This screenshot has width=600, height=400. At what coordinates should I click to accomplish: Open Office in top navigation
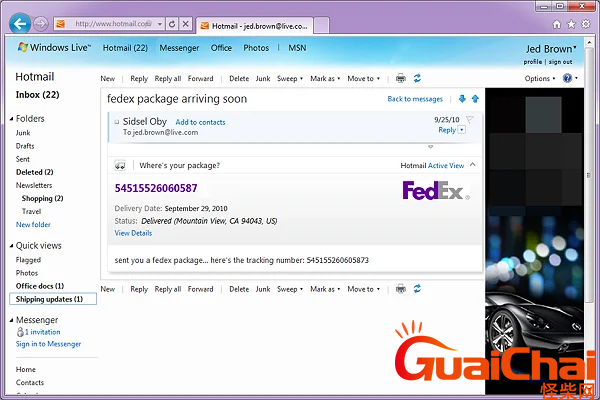221,48
